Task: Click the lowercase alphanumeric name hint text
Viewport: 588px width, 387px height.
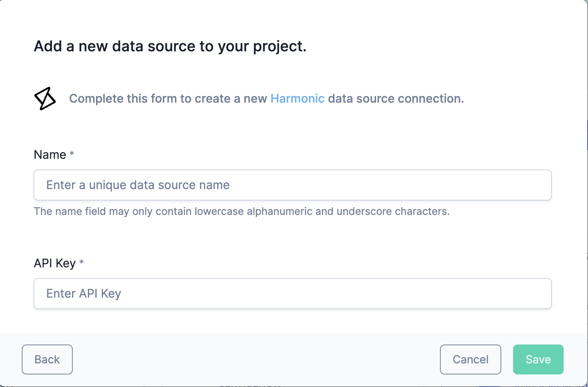Action: click(x=242, y=211)
